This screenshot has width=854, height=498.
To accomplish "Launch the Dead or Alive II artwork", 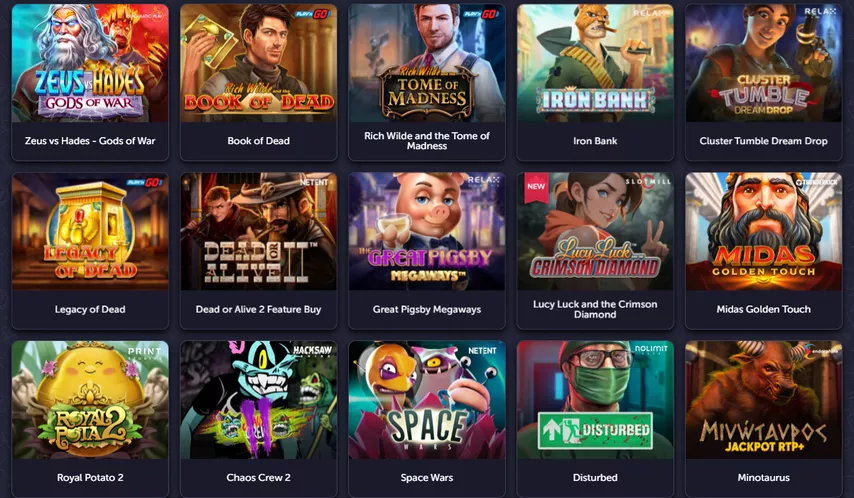I will 258,231.
